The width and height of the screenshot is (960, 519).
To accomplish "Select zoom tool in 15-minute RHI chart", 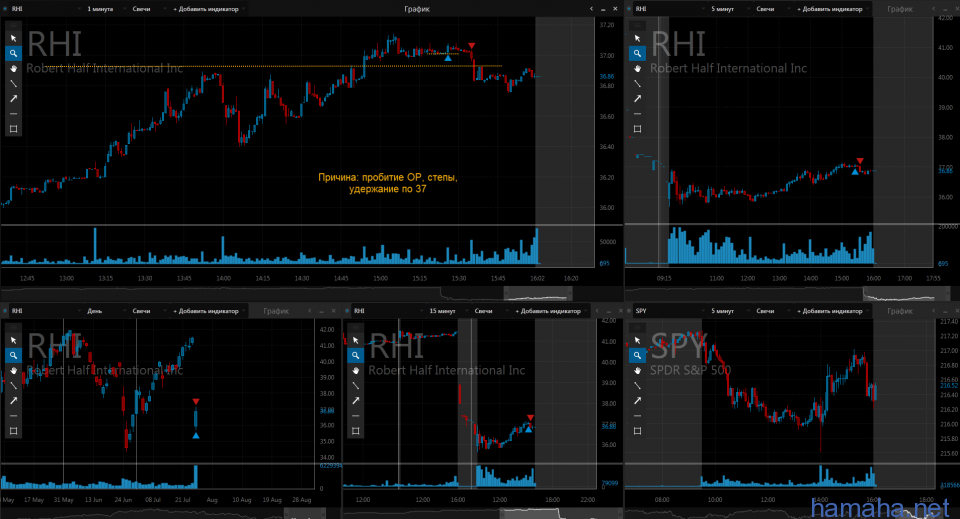I will (356, 355).
